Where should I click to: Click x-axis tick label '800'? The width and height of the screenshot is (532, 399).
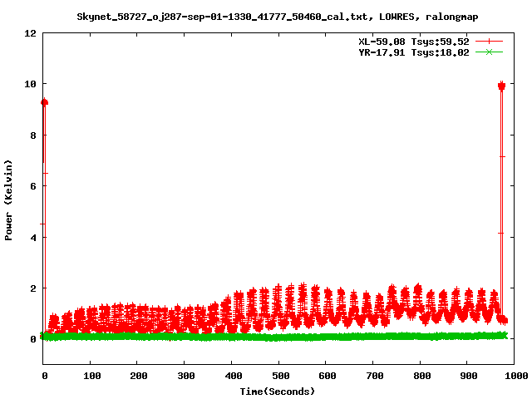coord(422,376)
